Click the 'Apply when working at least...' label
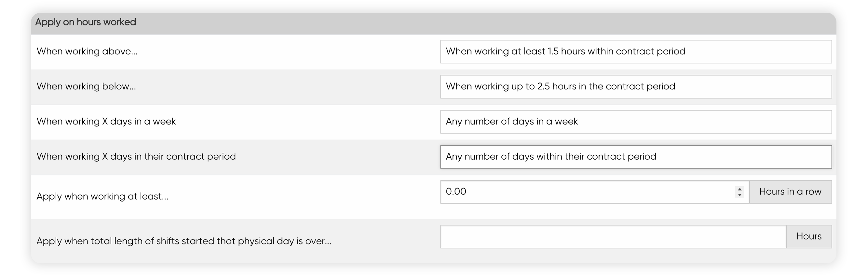This screenshot has height=275, width=868. 102,196
